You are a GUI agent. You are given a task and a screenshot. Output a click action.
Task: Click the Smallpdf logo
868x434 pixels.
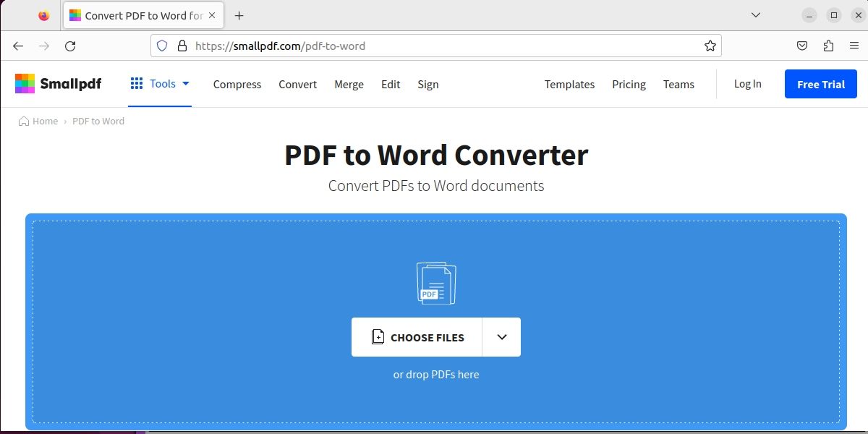[58, 83]
